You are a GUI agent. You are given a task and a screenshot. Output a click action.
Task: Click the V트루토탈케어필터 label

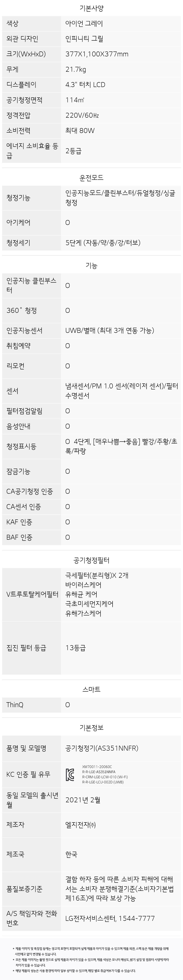[x=32, y=594]
